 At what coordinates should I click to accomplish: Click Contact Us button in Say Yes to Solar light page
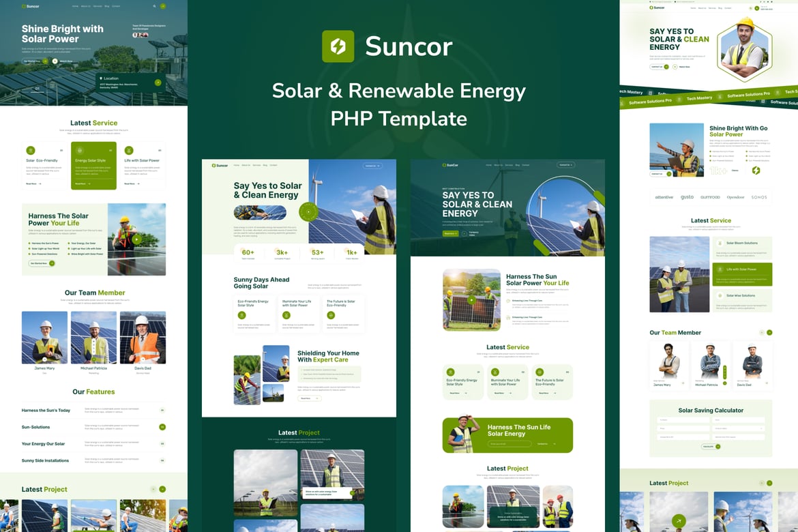pos(372,166)
